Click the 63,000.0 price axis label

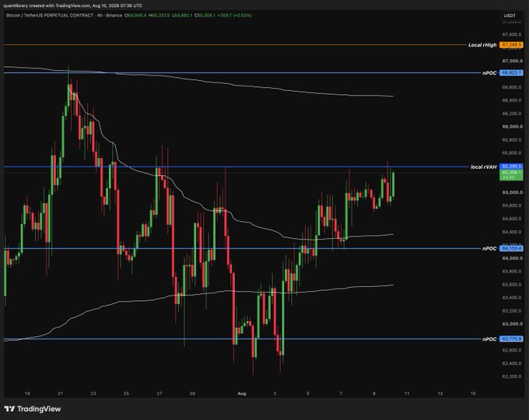(512, 324)
